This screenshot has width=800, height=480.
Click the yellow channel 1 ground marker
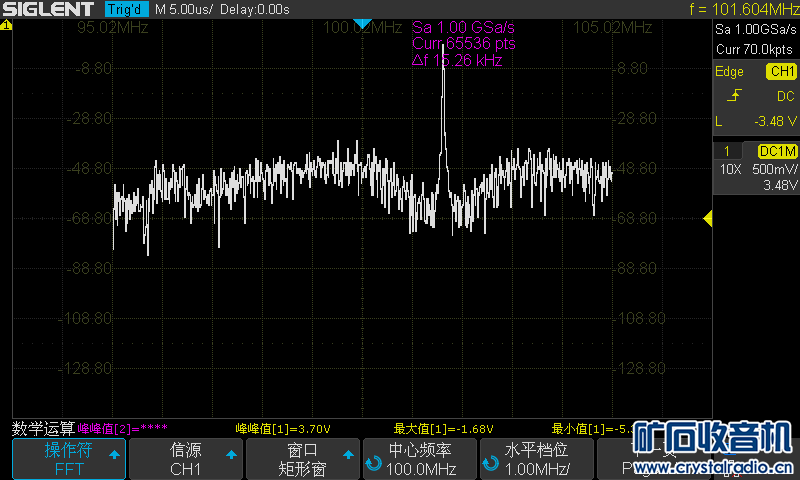pos(5,25)
